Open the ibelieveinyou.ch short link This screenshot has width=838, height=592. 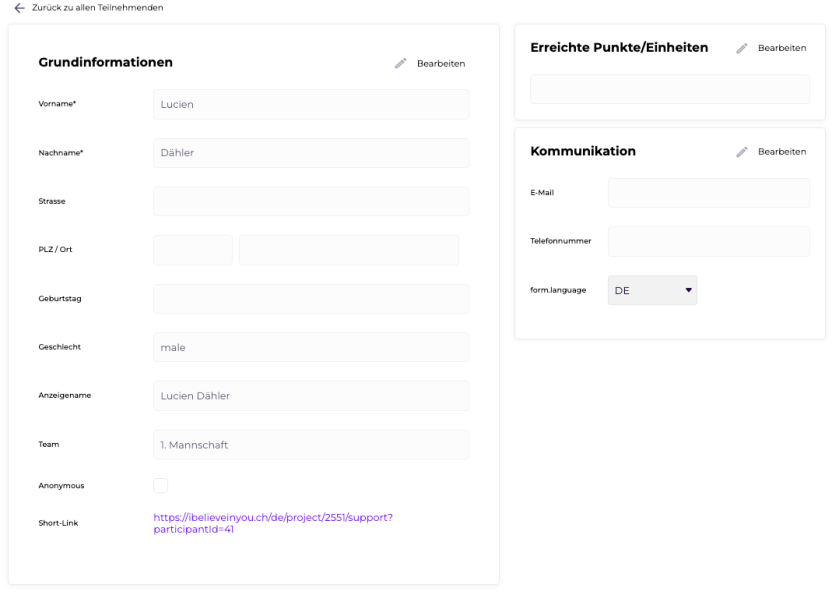coord(273,523)
